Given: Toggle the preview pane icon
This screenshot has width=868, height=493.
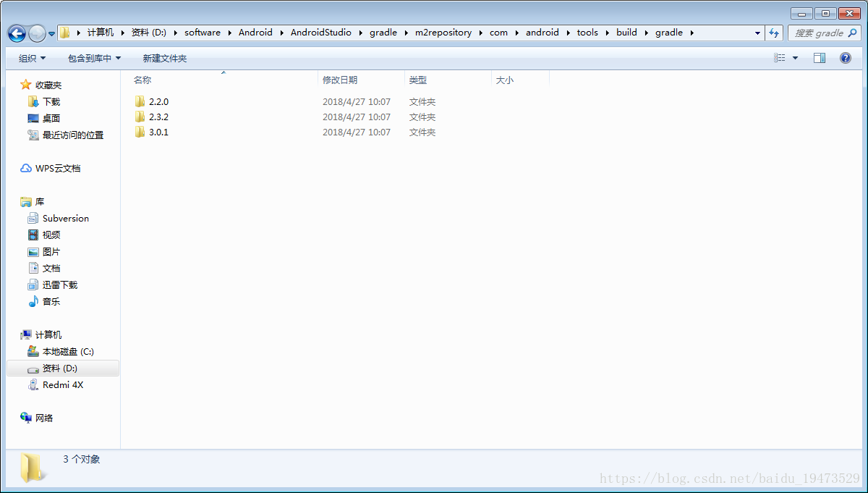Looking at the screenshot, I should 820,58.
